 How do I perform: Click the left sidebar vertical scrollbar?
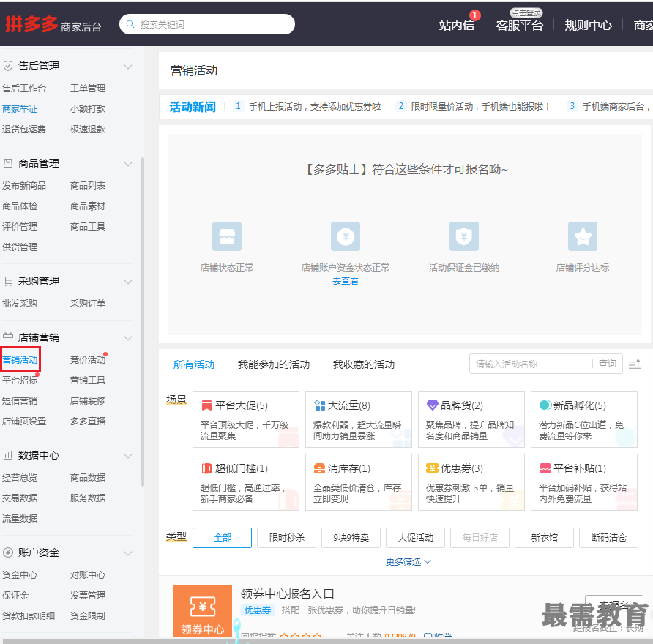(143, 322)
